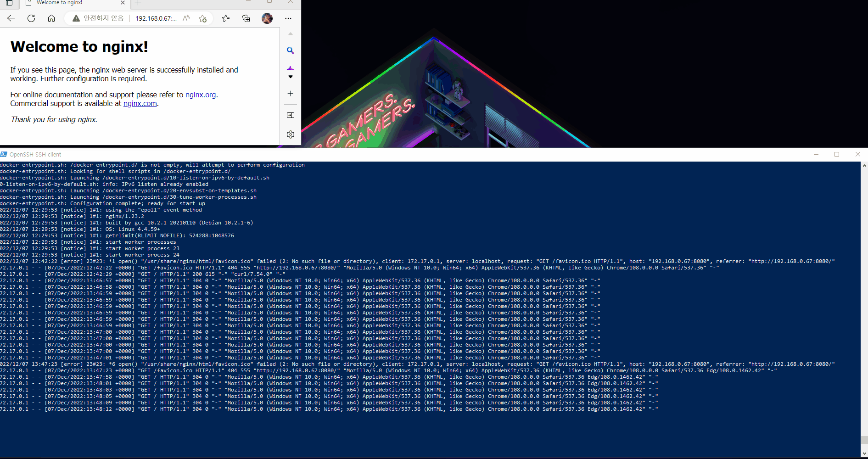Viewport: 868px width, 459px height.
Task: Click the address bar URL 192.168.0.67
Action: coord(156,18)
